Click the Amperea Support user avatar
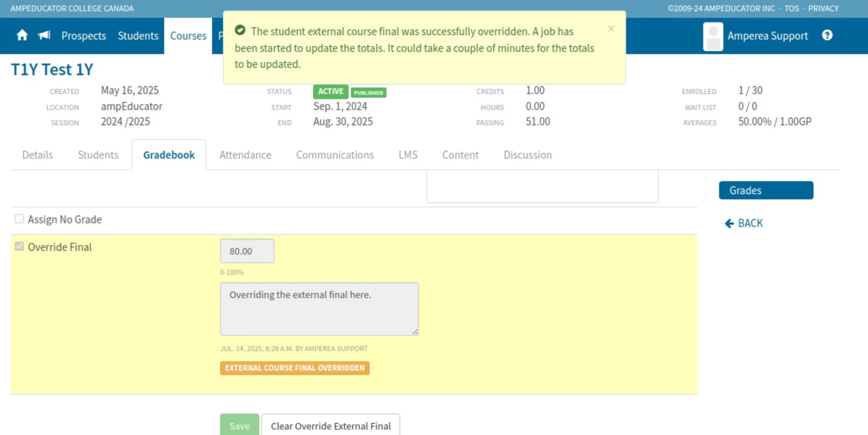 point(713,36)
